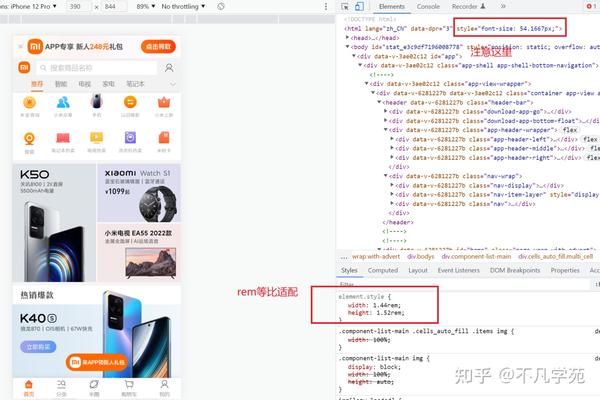Click the inspect element picker icon
Viewport: 600px width, 400px height.
(x=345, y=7)
